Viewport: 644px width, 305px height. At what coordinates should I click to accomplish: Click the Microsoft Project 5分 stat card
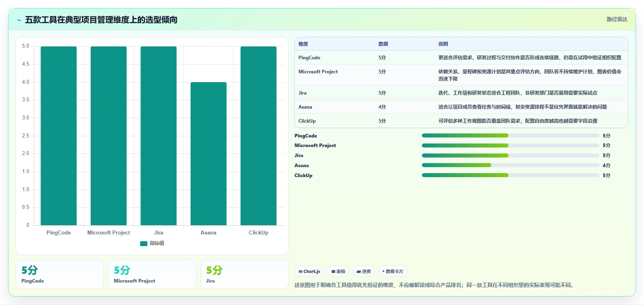(x=152, y=274)
